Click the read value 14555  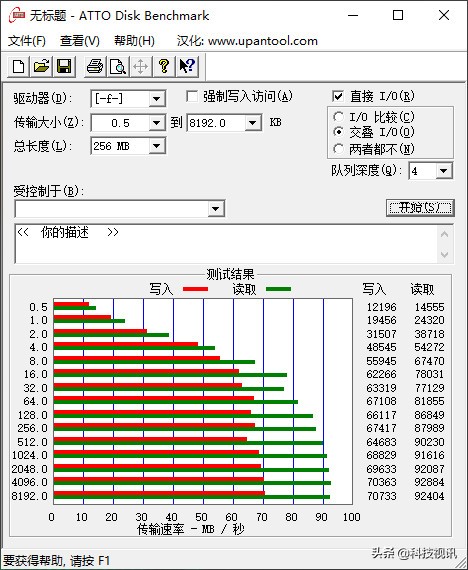429,307
